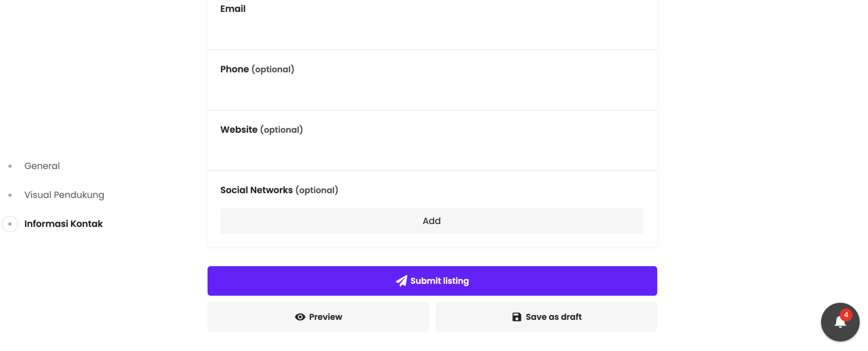Image resolution: width=868 pixels, height=351 pixels.
Task: Jump to the Visual Pendukung section
Action: click(64, 195)
